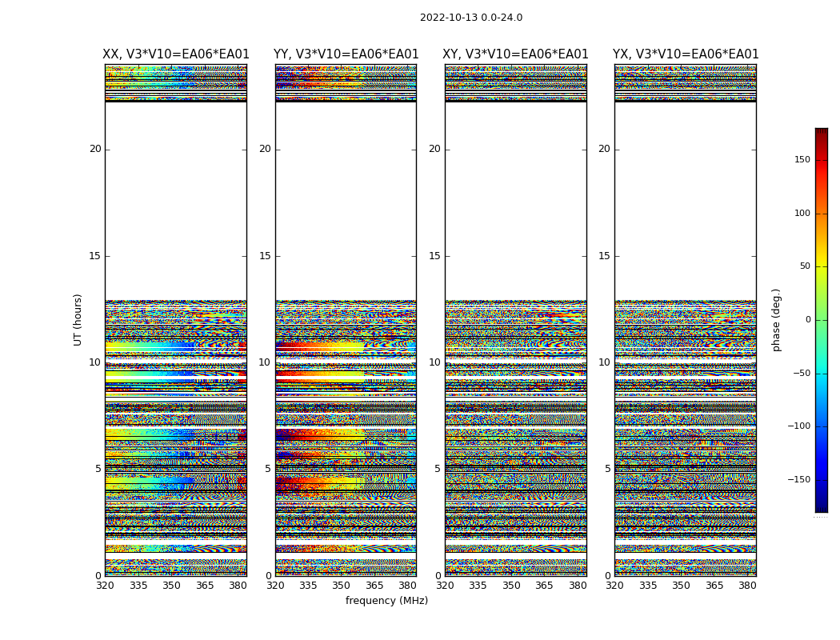Click the YY, V3*V10=EA06*EA01 panel title
The image size is (840, 640).
(x=346, y=54)
